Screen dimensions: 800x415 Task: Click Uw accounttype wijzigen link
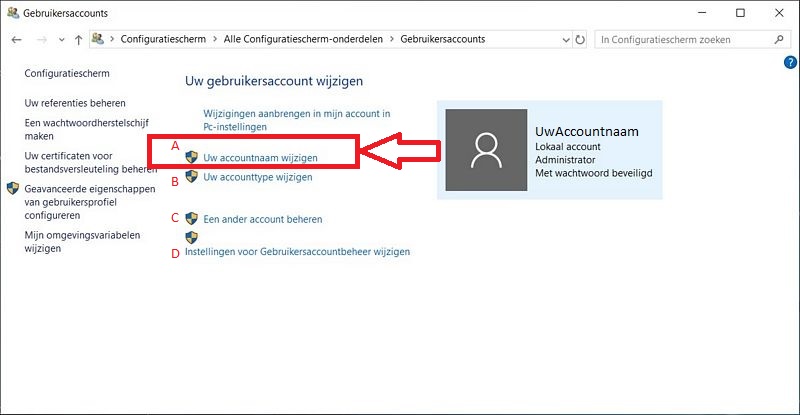click(x=258, y=177)
